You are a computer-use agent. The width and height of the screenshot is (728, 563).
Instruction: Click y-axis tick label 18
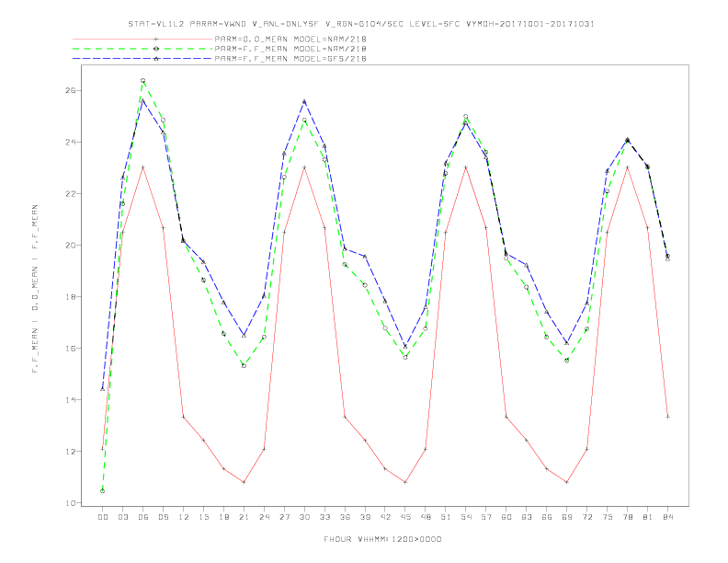(x=71, y=297)
